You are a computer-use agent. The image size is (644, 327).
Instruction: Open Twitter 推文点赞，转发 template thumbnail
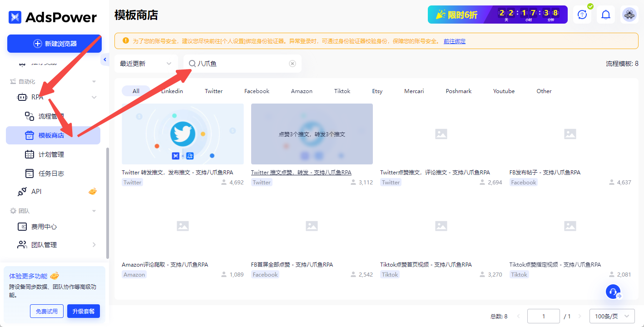(x=312, y=134)
